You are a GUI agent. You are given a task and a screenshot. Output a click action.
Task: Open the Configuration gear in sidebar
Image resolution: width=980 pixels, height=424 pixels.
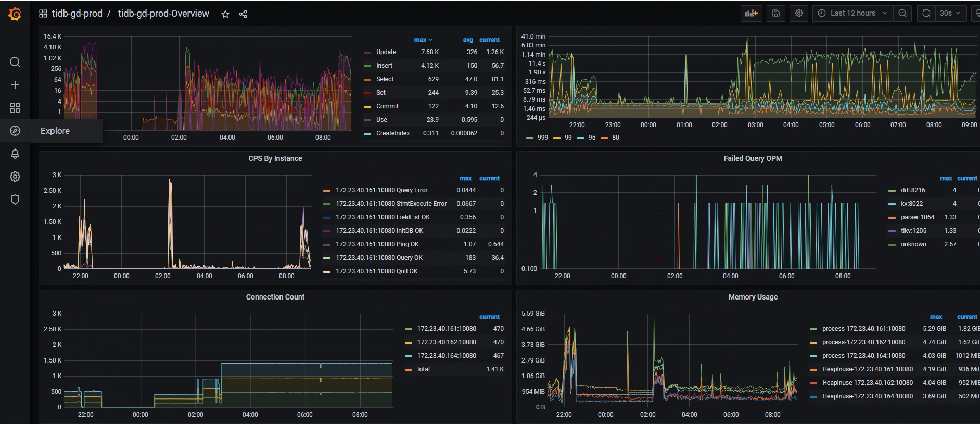click(x=15, y=177)
